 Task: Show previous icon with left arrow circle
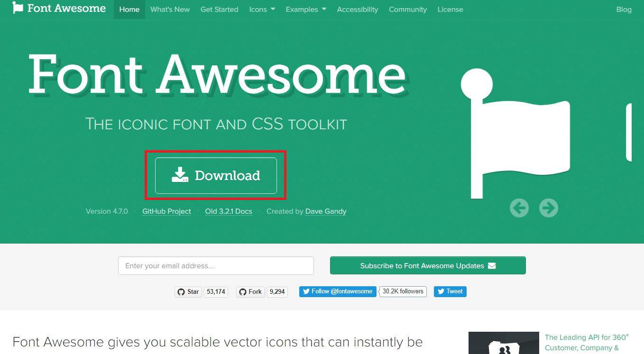519,208
